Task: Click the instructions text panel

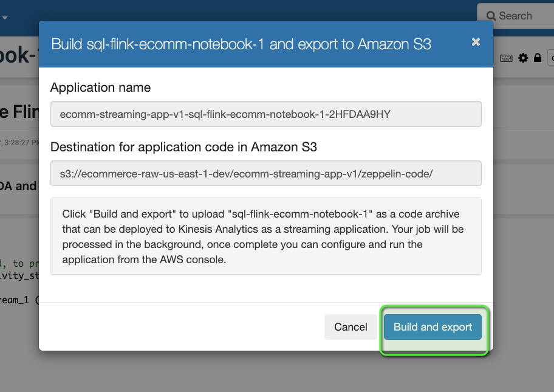Action: pyautogui.click(x=265, y=236)
